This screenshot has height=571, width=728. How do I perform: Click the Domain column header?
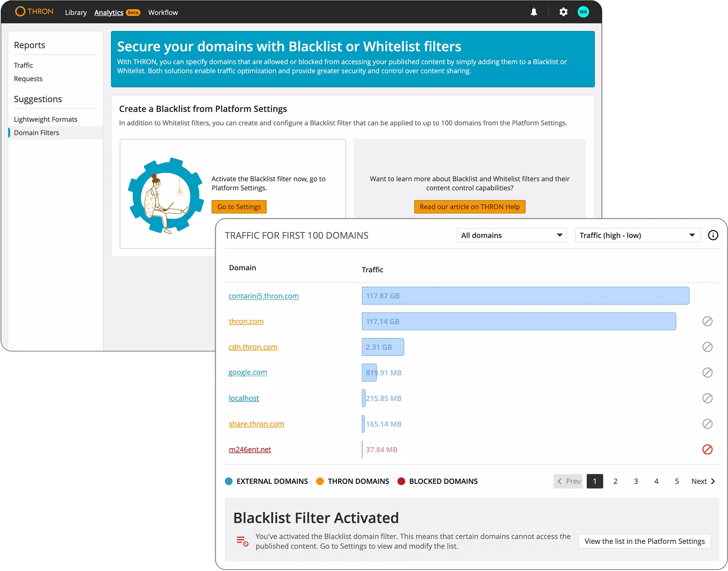(x=242, y=268)
